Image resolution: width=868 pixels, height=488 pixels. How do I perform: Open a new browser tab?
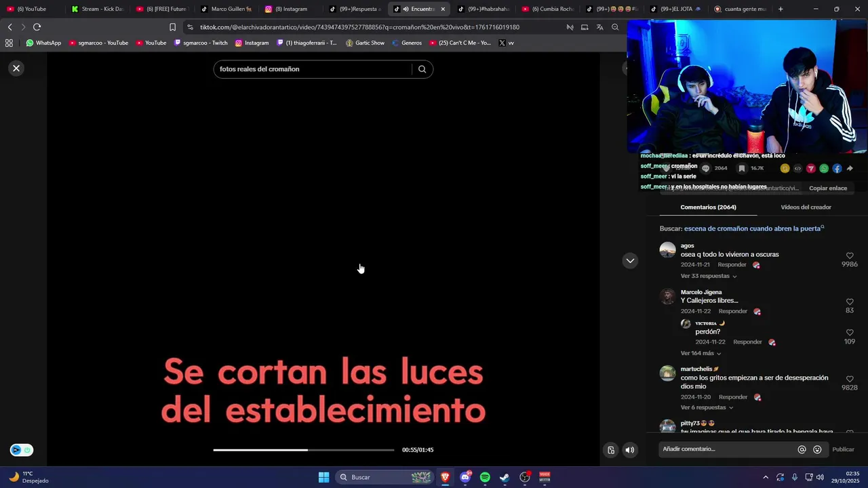point(781,9)
